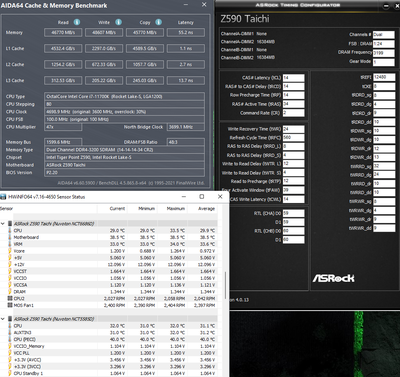Click the Write info icon

pos(118,22)
